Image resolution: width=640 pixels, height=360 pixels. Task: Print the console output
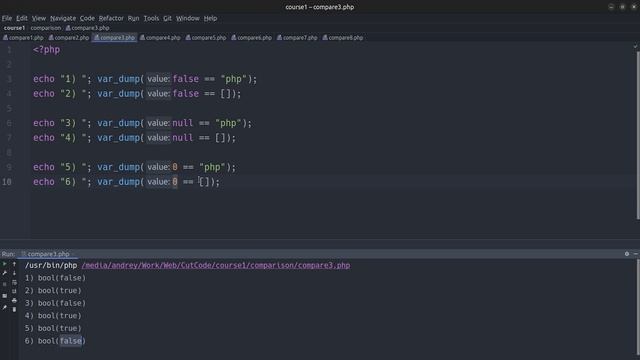[x=14, y=300]
